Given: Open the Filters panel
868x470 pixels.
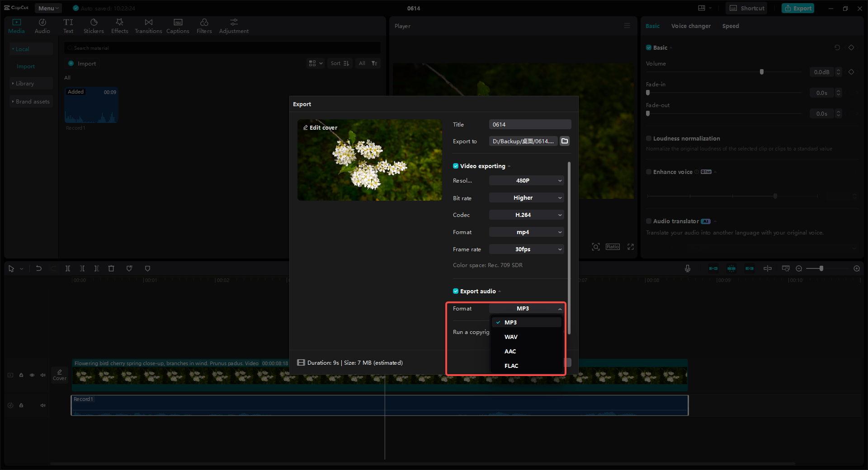Looking at the screenshot, I should (x=204, y=26).
